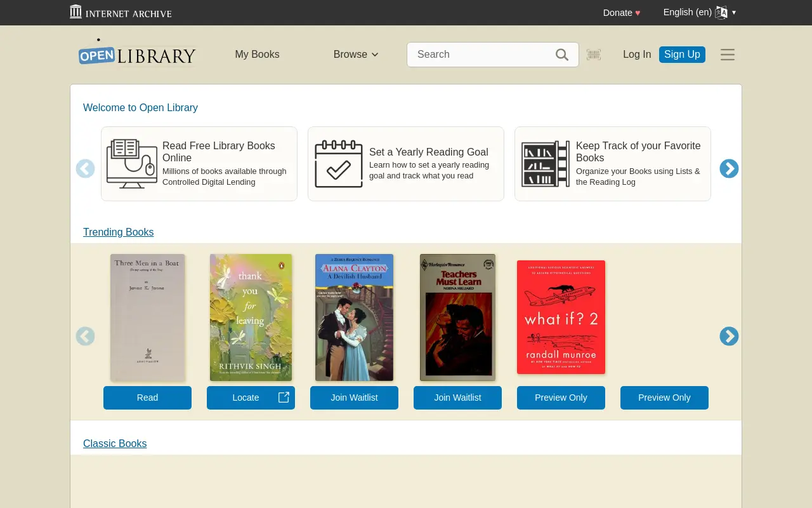Click 'Millions of books available' description text

tap(225, 177)
